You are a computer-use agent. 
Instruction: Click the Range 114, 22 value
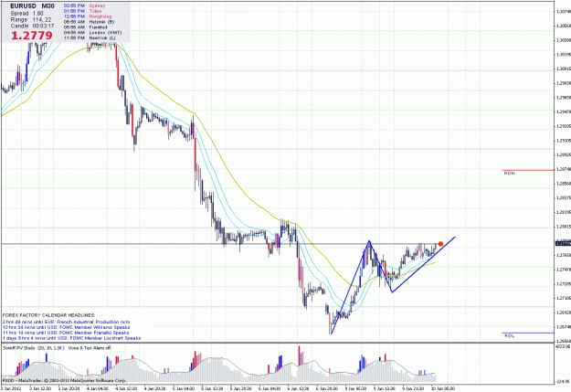pyautogui.click(x=31, y=20)
